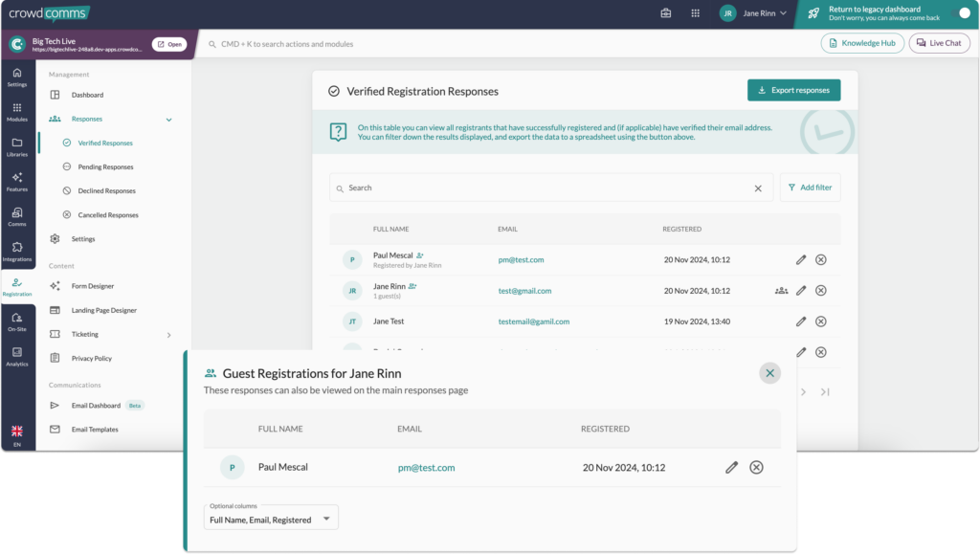Click the briefcase icon in top bar
Image resolution: width=980 pixels, height=554 pixels.
click(666, 13)
